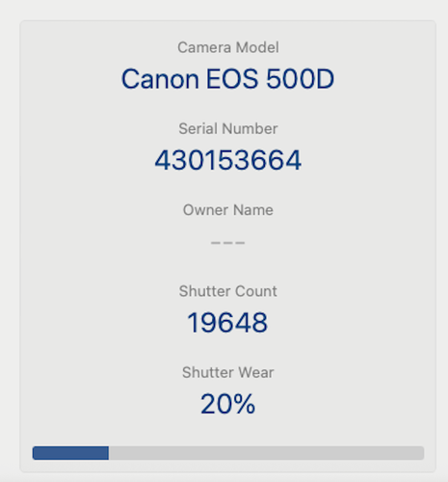The height and width of the screenshot is (482, 448).
Task: Click the word Canon in model name
Action: click(x=160, y=79)
